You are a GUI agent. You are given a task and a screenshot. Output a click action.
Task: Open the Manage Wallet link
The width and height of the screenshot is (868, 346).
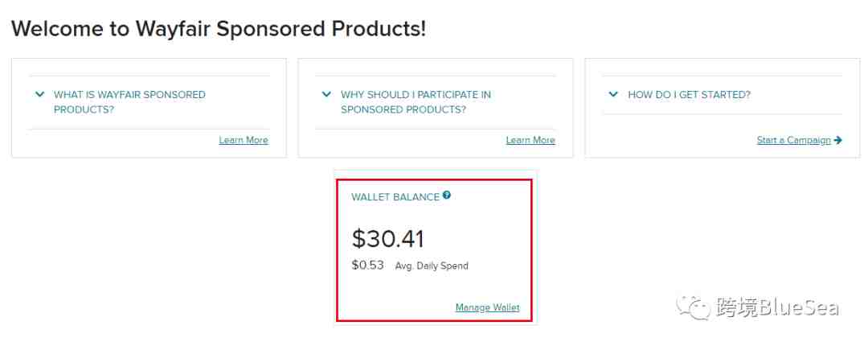pyautogui.click(x=488, y=307)
